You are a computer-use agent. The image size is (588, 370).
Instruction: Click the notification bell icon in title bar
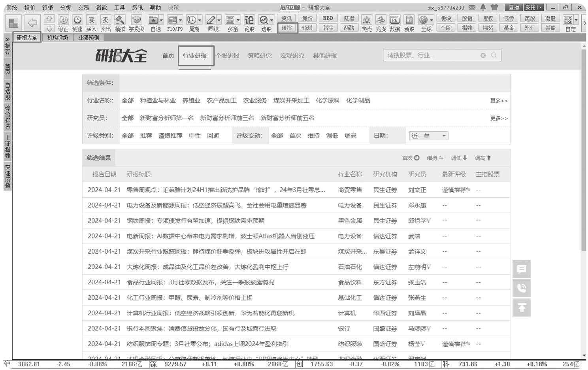pos(483,8)
